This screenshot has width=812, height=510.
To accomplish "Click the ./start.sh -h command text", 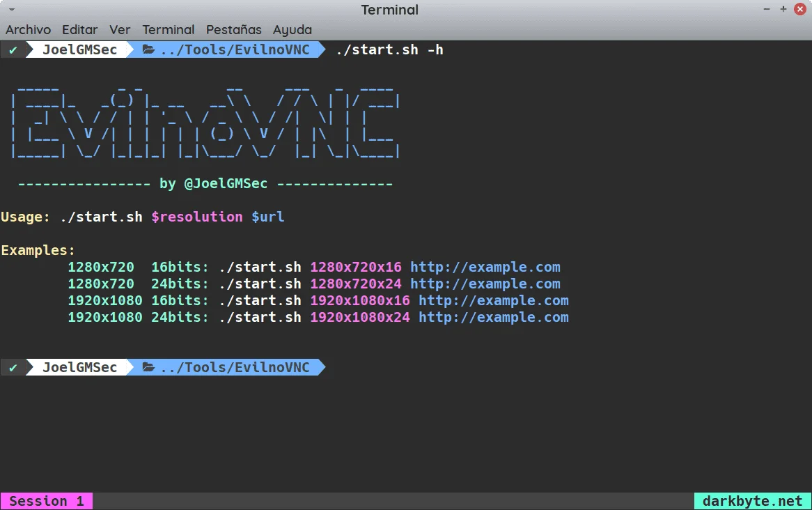I will point(389,49).
